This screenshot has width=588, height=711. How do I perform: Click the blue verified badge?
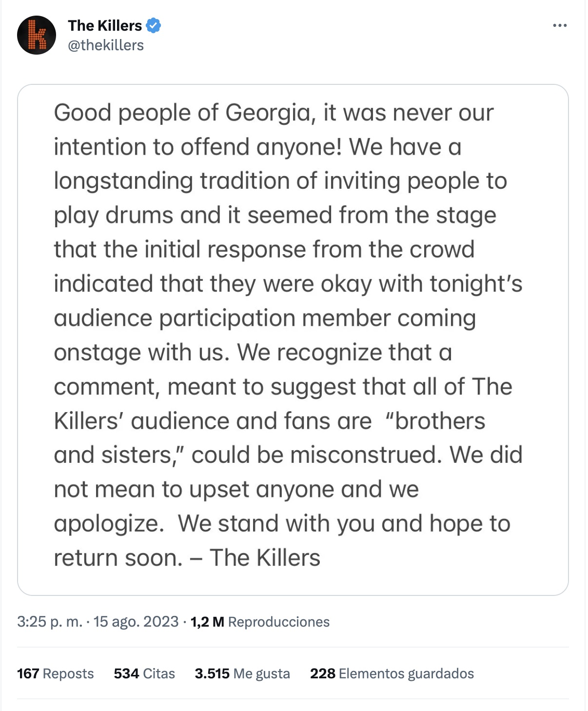(154, 25)
